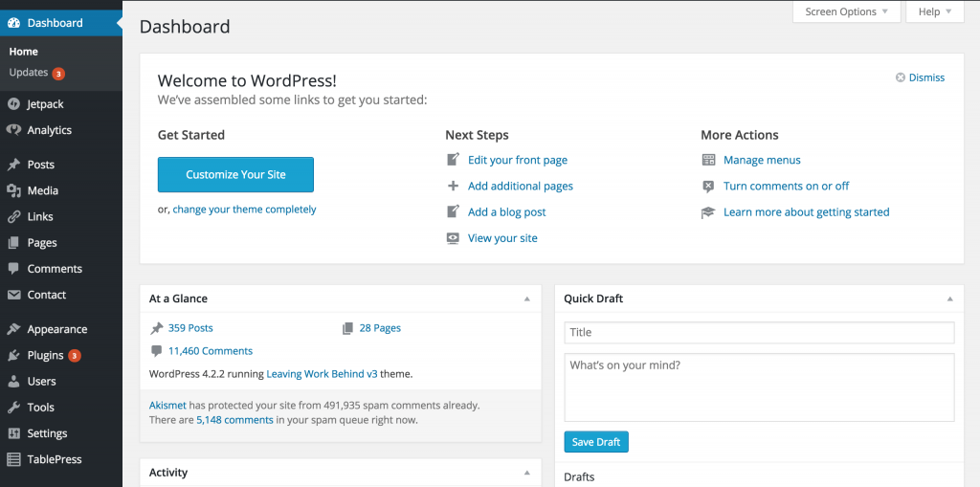The width and height of the screenshot is (980, 487).
Task: Click the pushpin icon next to 359 Posts
Action: coord(156,328)
